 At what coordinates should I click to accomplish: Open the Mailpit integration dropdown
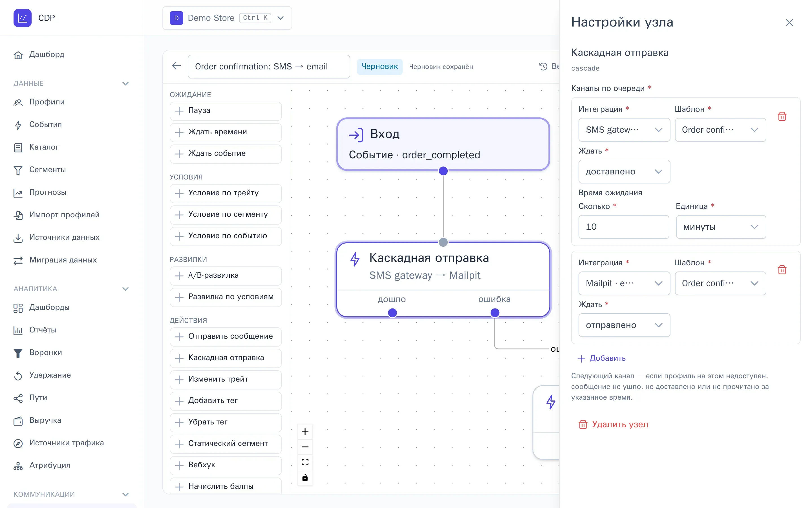tap(624, 283)
